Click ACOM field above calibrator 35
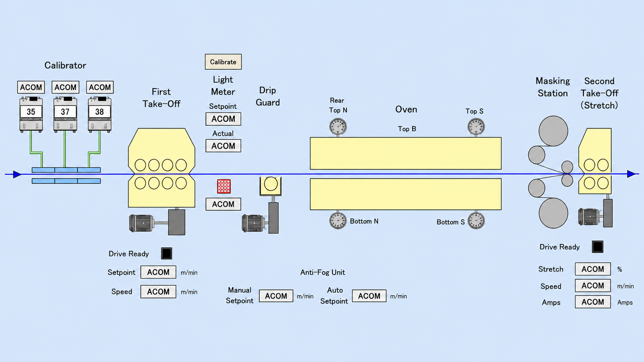 click(31, 87)
